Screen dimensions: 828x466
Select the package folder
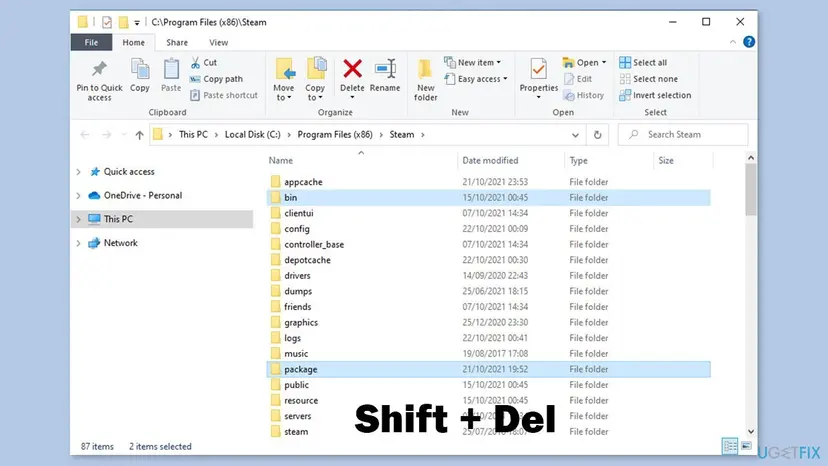(x=488, y=369)
